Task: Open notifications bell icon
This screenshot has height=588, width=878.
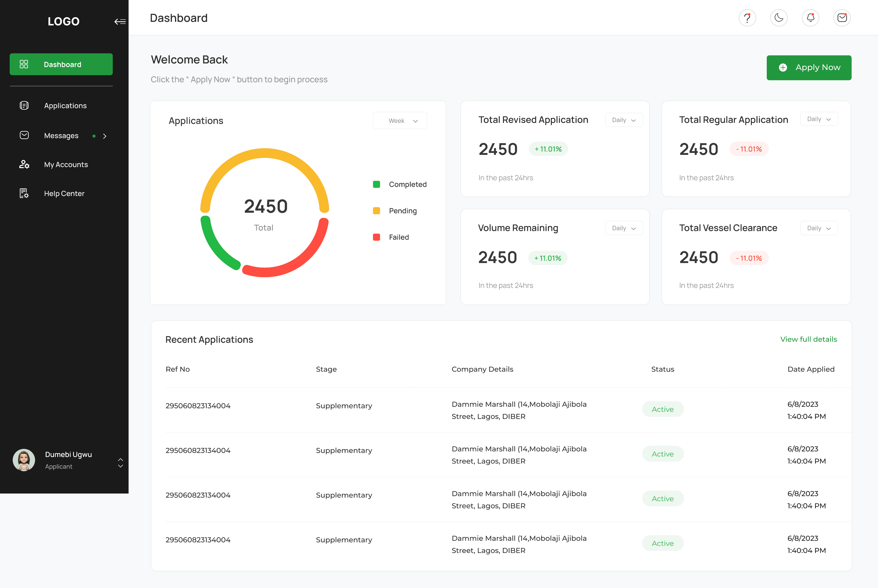Action: click(x=810, y=18)
